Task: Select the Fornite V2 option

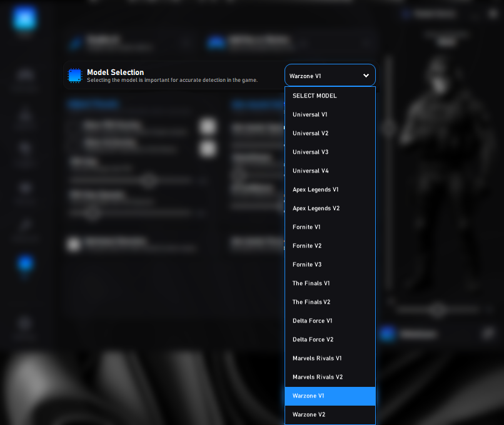Action: tap(330, 246)
